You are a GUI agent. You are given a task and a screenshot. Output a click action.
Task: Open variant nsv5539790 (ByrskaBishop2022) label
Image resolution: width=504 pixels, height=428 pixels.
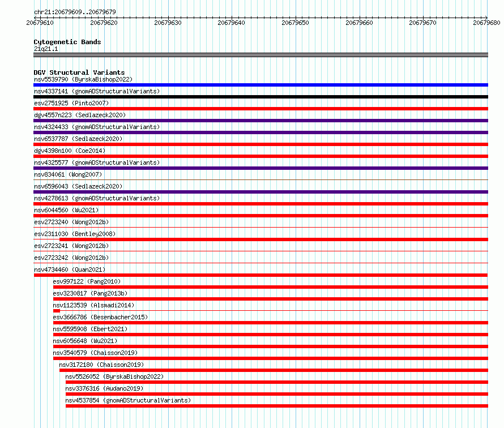tap(83, 79)
